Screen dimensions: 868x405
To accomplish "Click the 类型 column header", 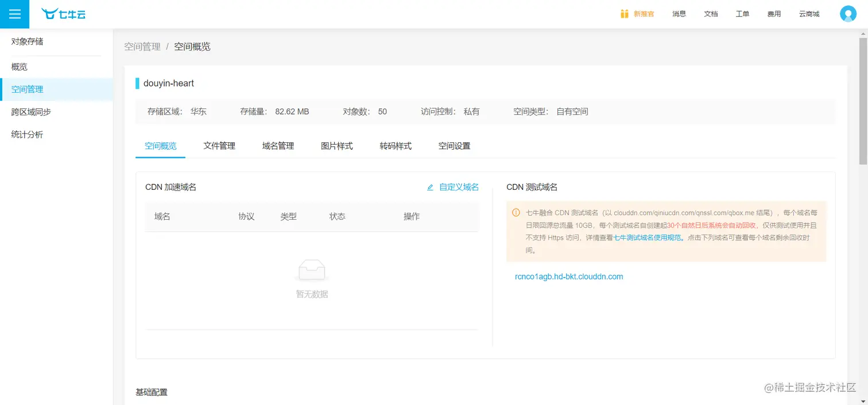I will (289, 216).
